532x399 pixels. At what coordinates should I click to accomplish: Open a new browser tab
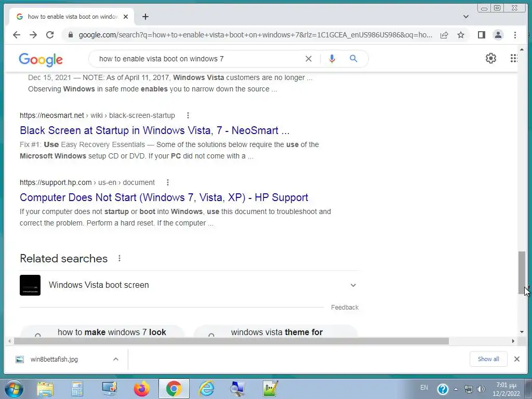[x=145, y=17]
